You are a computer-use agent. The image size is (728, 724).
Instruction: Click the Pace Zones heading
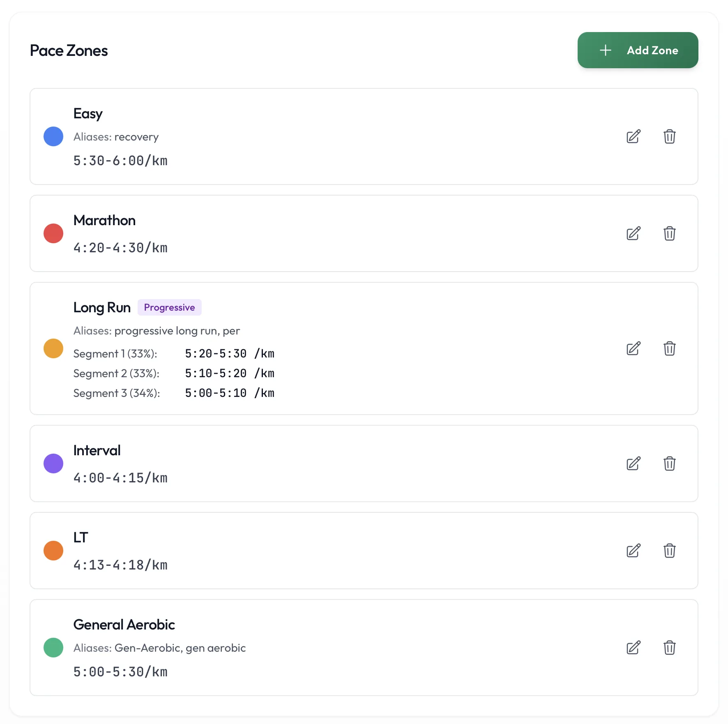click(68, 50)
